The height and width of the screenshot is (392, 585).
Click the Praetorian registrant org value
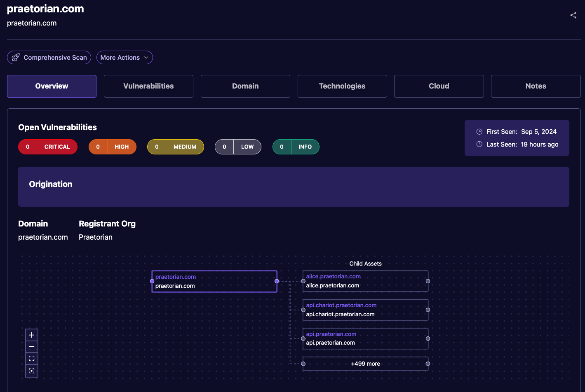tap(96, 237)
